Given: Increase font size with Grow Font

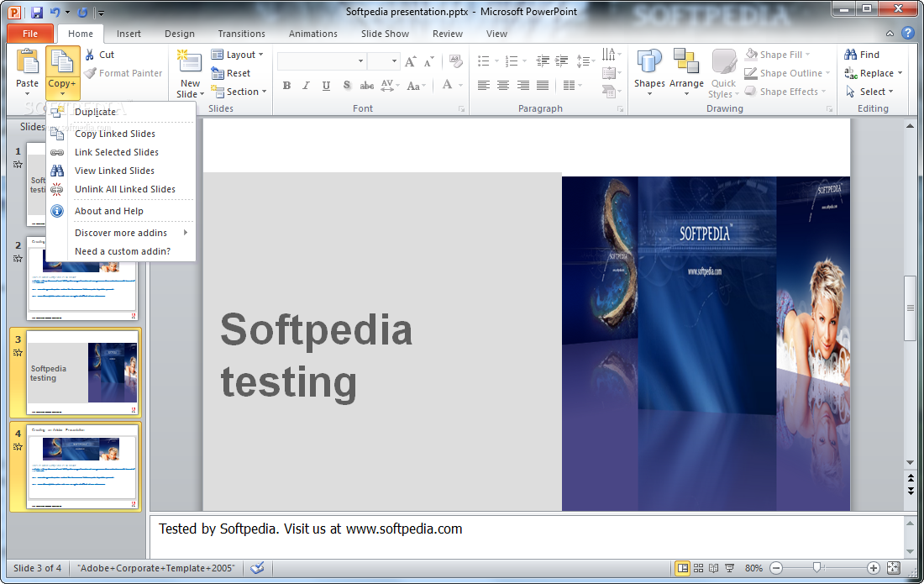Looking at the screenshot, I should (x=410, y=61).
